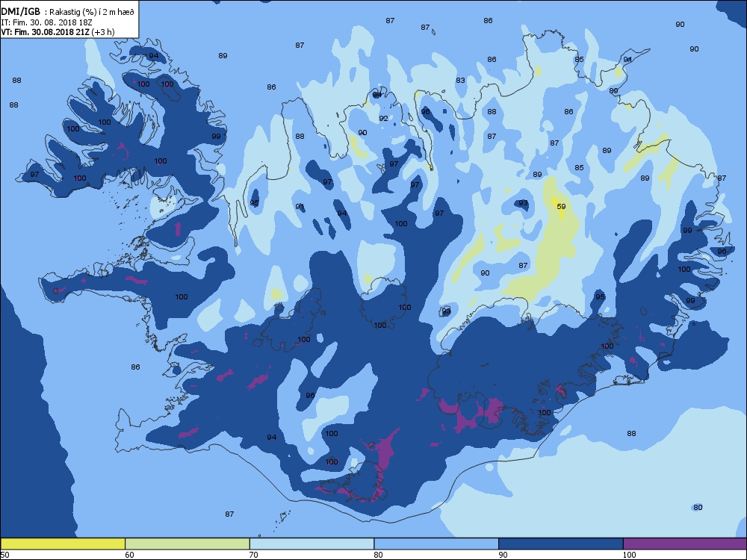Image resolution: width=747 pixels, height=560 pixels.
Task: Click the dark blue 90–100 legend swatch
Action: pyautogui.click(x=561, y=544)
